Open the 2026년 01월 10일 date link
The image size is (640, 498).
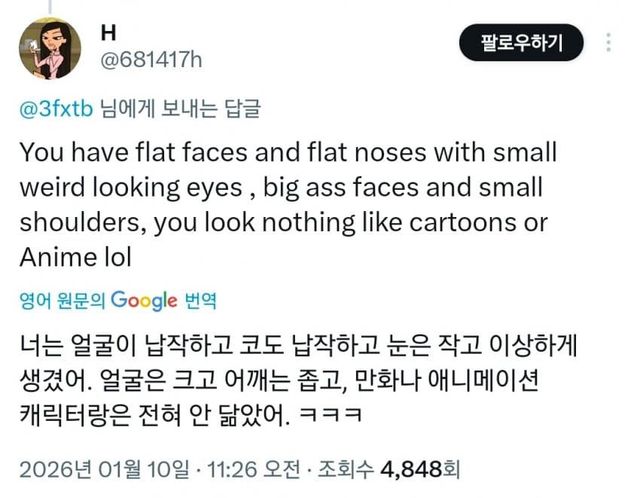click(x=102, y=467)
